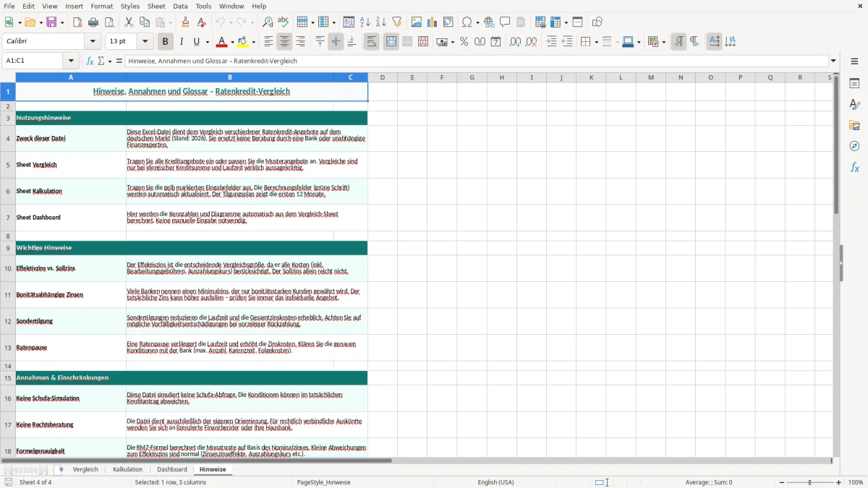The image size is (868, 488).
Task: Toggle Print Preview icon
Action: pos(109,22)
